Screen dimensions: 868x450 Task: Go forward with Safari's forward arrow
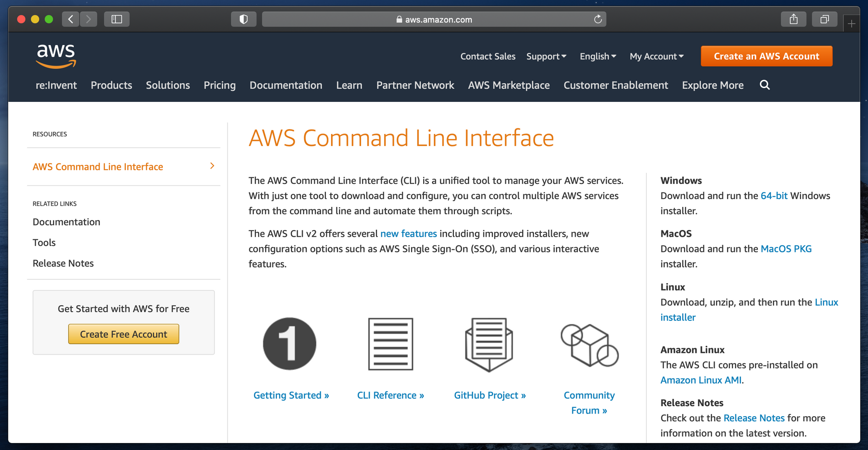coord(89,19)
